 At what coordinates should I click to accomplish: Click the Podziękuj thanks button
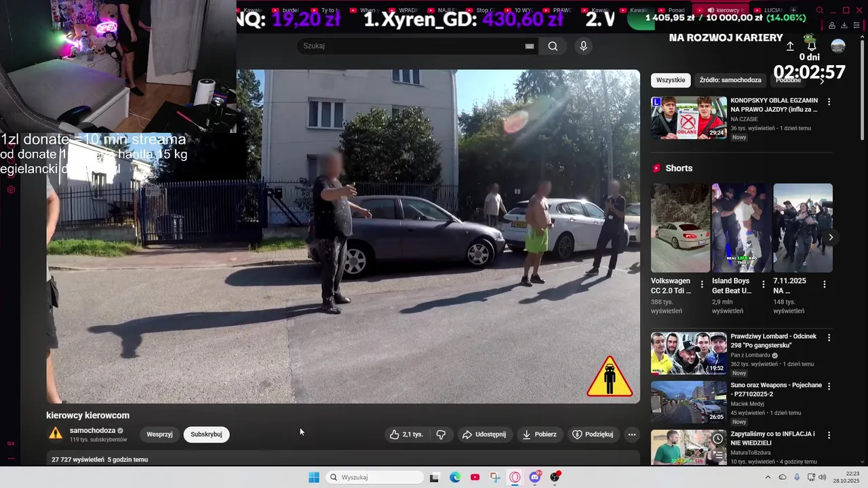tap(593, 434)
